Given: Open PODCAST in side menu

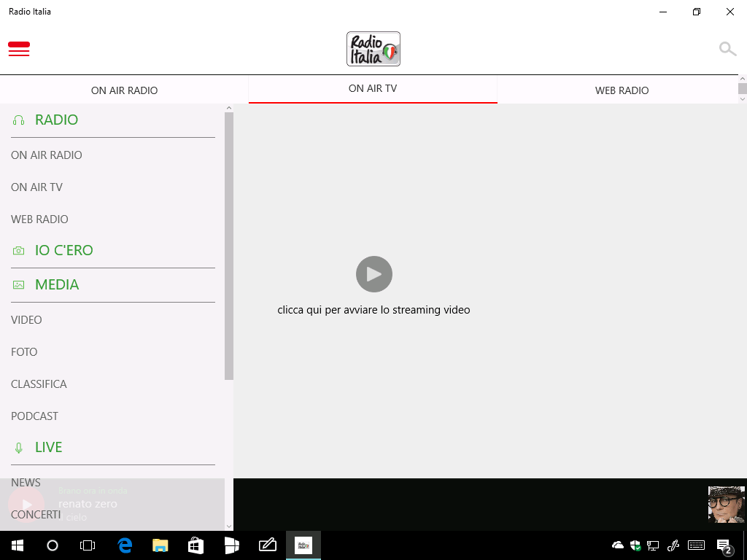Looking at the screenshot, I should pyautogui.click(x=35, y=416).
